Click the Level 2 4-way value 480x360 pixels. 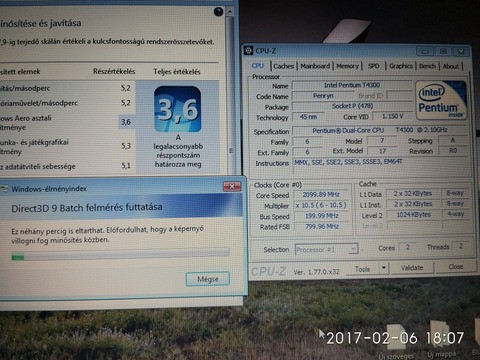coord(455,214)
